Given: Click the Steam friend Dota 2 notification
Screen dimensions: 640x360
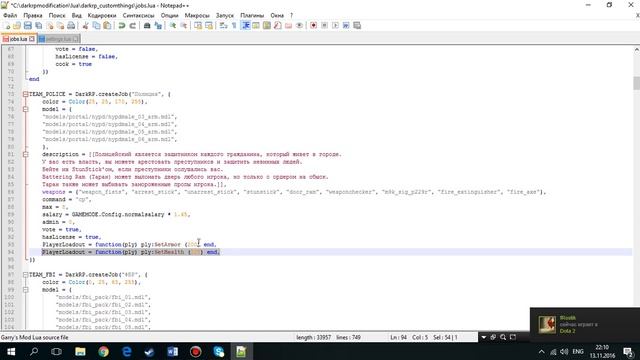Looking at the screenshot, I should 585,324.
